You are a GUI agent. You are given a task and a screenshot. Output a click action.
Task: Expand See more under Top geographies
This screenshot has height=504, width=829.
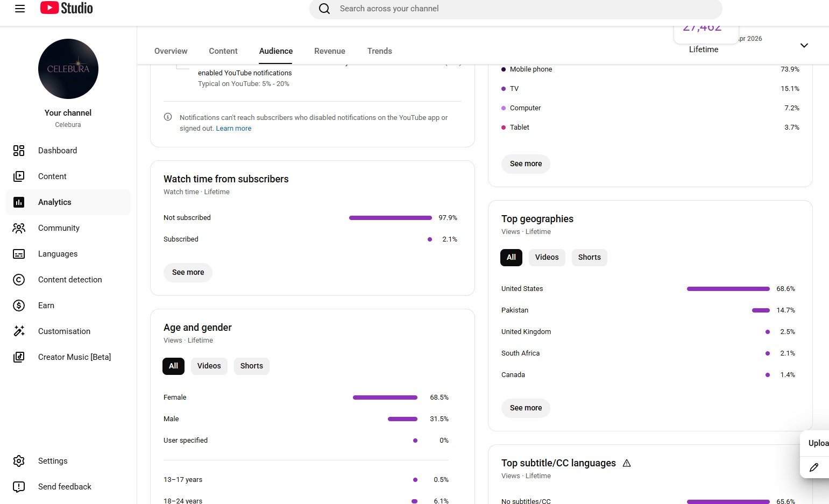click(x=526, y=408)
